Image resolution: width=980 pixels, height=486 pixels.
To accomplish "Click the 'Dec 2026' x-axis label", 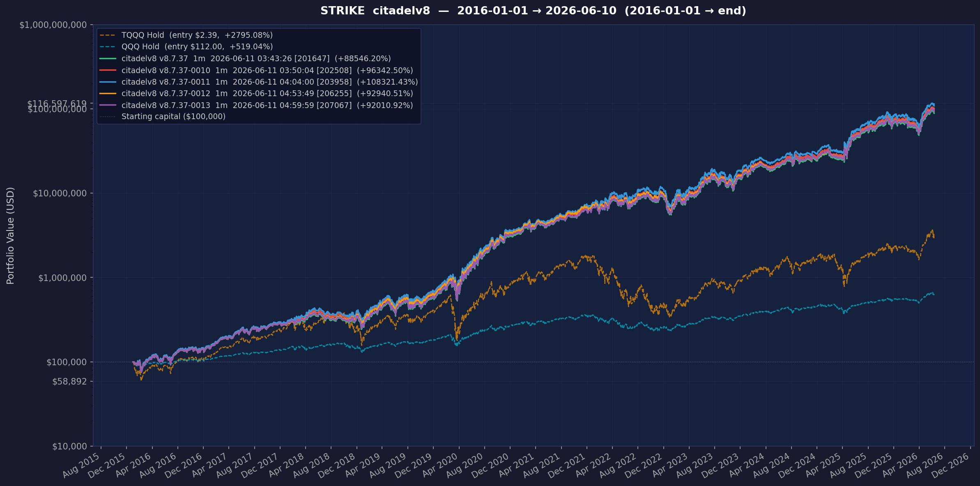I will [x=950, y=465].
